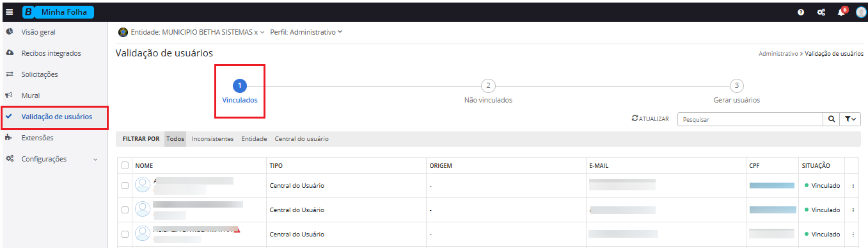Open the hamburger menu icon

pos(9,12)
